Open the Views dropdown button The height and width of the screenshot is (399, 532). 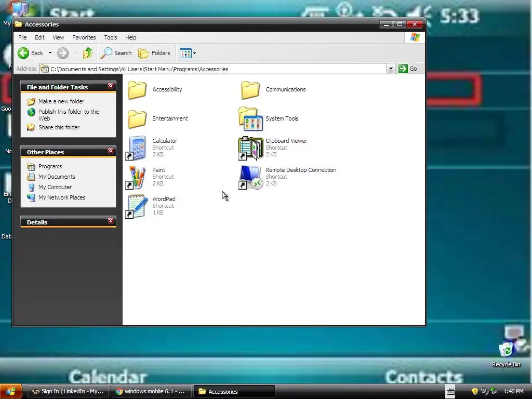coord(188,53)
